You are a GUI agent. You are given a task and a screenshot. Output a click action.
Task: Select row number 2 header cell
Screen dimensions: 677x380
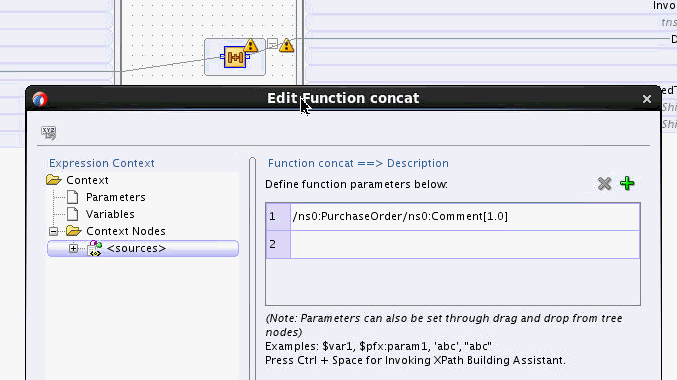click(x=278, y=244)
